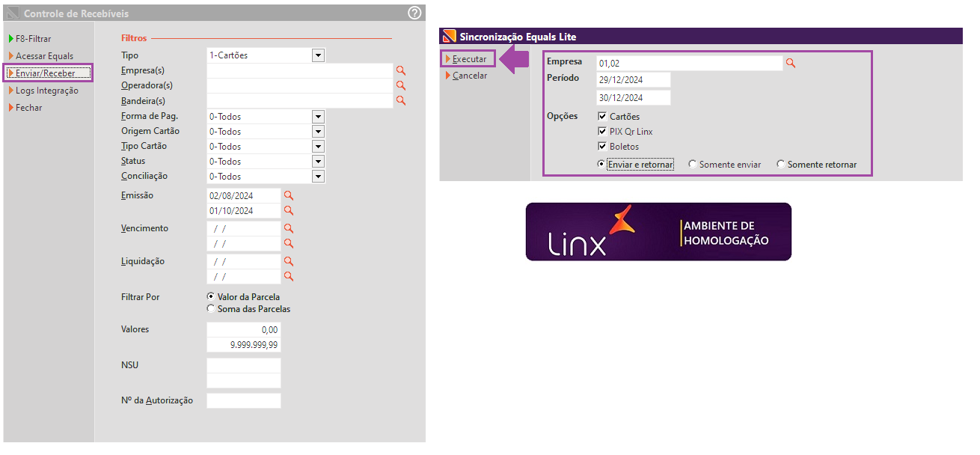Click the Período end date 30/12/2024
Image resolution: width=980 pixels, height=455 pixels.
click(x=633, y=97)
